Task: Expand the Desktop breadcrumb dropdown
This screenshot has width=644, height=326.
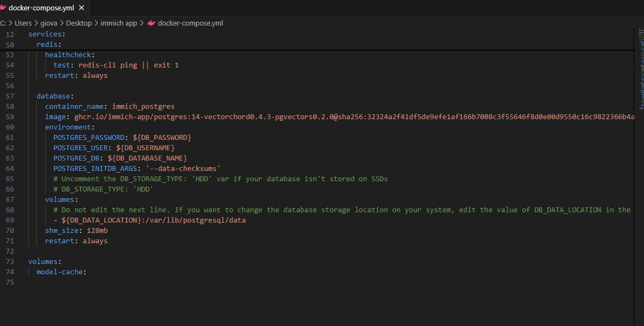Action: 79,23
